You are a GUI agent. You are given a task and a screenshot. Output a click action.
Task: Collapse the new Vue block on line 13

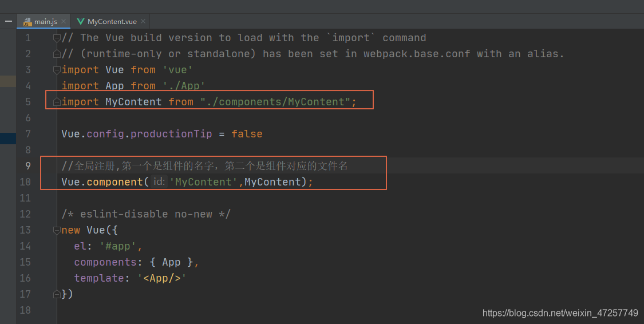pyautogui.click(x=57, y=230)
